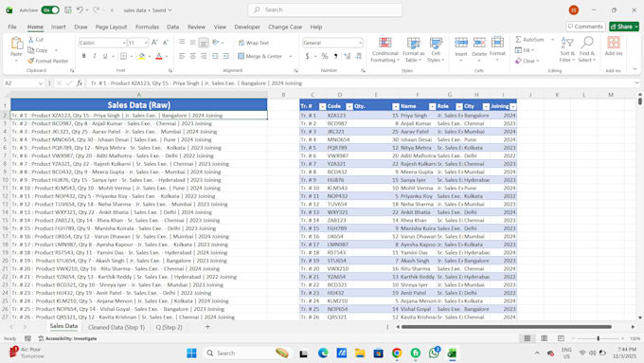Adjust the zoom slider
Image resolution: width=644 pixels, height=363 pixels.
click(x=598, y=338)
